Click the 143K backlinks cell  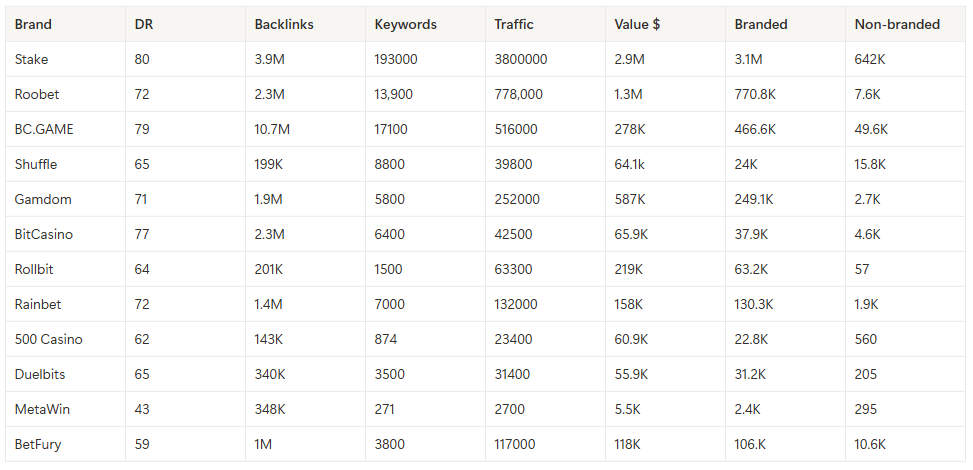coord(305,339)
